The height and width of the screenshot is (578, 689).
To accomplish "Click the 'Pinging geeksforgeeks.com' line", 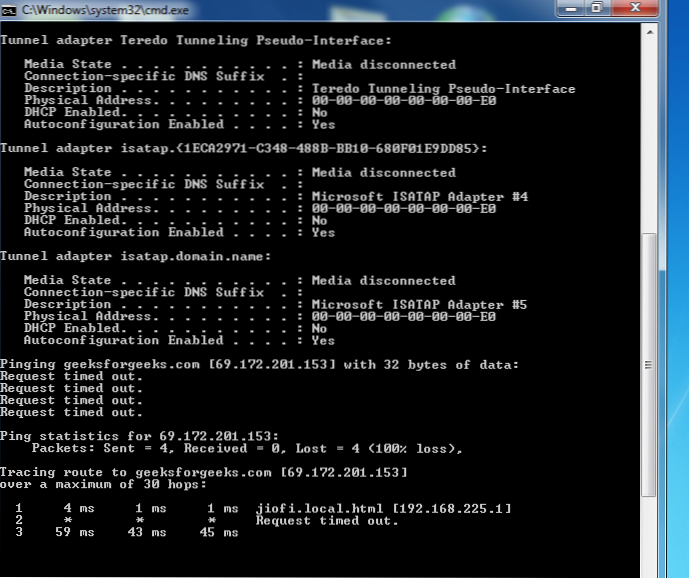I will pyautogui.click(x=260, y=365).
